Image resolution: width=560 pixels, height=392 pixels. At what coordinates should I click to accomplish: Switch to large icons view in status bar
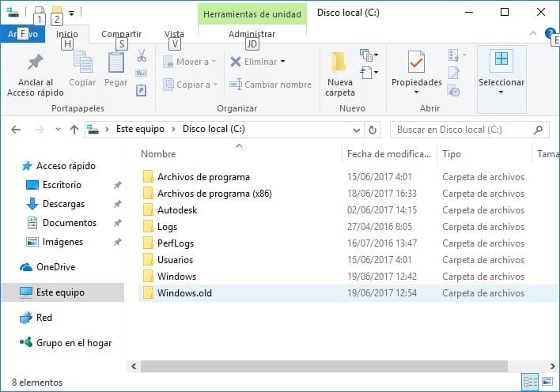(547, 382)
